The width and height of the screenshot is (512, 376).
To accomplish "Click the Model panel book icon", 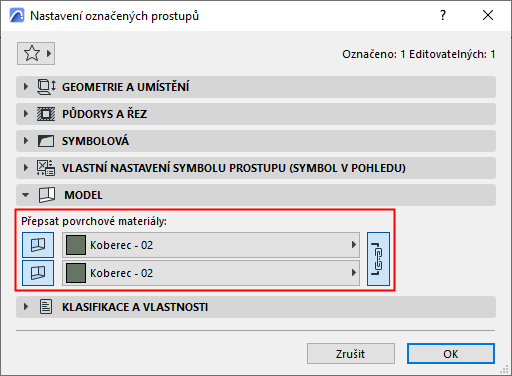I will tap(47, 195).
